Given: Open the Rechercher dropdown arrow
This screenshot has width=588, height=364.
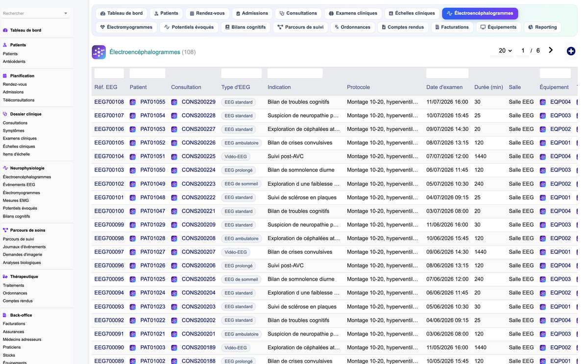Looking at the screenshot, I should pos(66,14).
